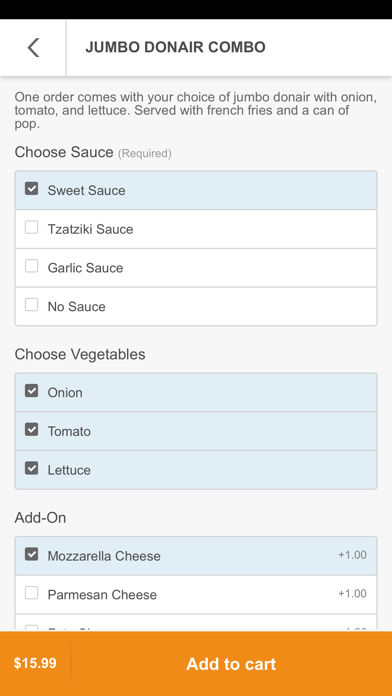Select the Tzatziki Sauce checkbox
The image size is (392, 696).
31,228
